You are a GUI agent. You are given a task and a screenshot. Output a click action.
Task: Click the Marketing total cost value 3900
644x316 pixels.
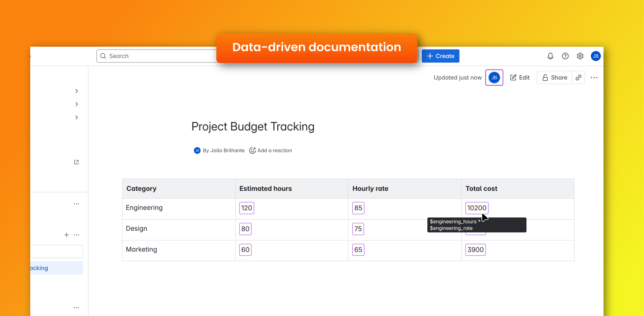pyautogui.click(x=476, y=250)
